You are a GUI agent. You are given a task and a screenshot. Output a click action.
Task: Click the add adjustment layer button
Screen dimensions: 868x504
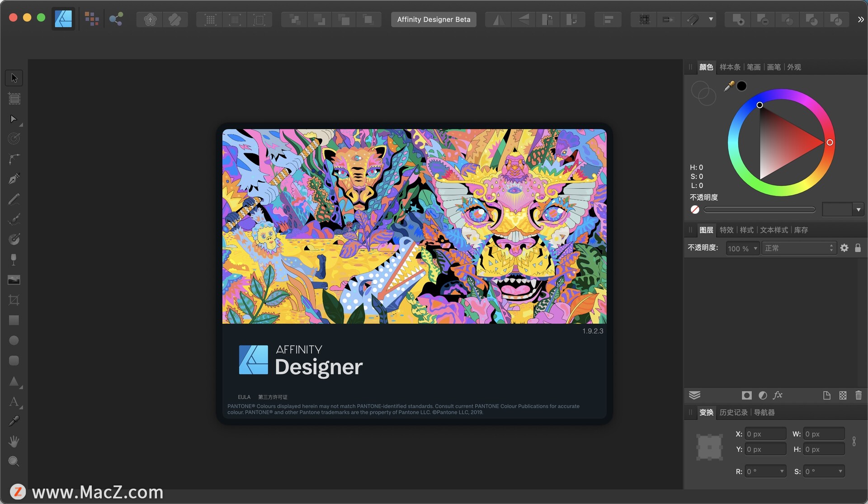pos(763,396)
